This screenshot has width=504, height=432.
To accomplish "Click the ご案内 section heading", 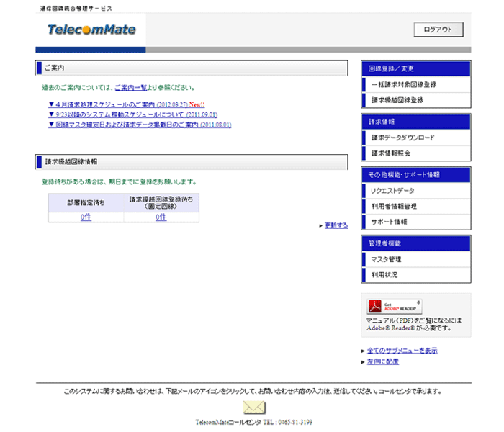I will point(192,68).
